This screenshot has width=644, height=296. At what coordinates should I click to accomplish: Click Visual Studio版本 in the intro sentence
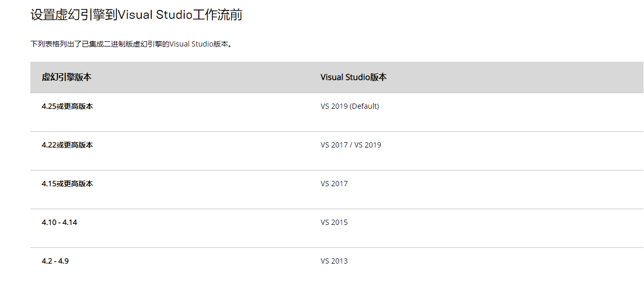(x=199, y=44)
